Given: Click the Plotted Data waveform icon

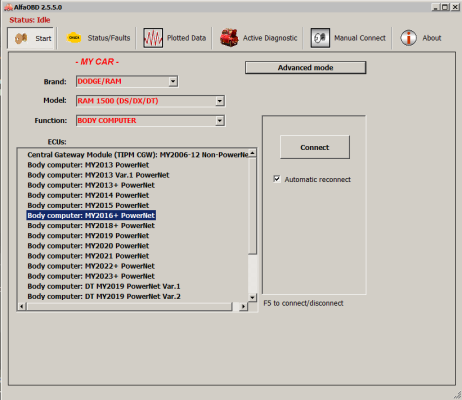Looking at the screenshot, I should click(153, 38).
